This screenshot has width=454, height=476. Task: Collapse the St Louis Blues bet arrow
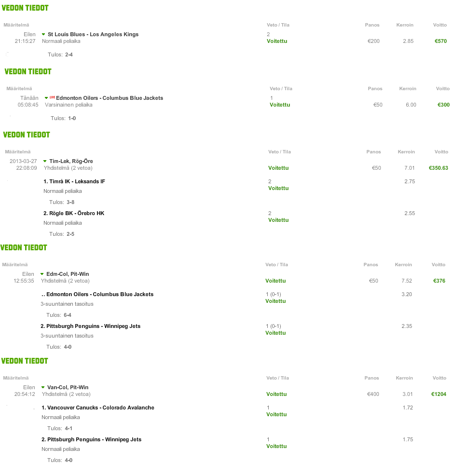click(x=43, y=34)
